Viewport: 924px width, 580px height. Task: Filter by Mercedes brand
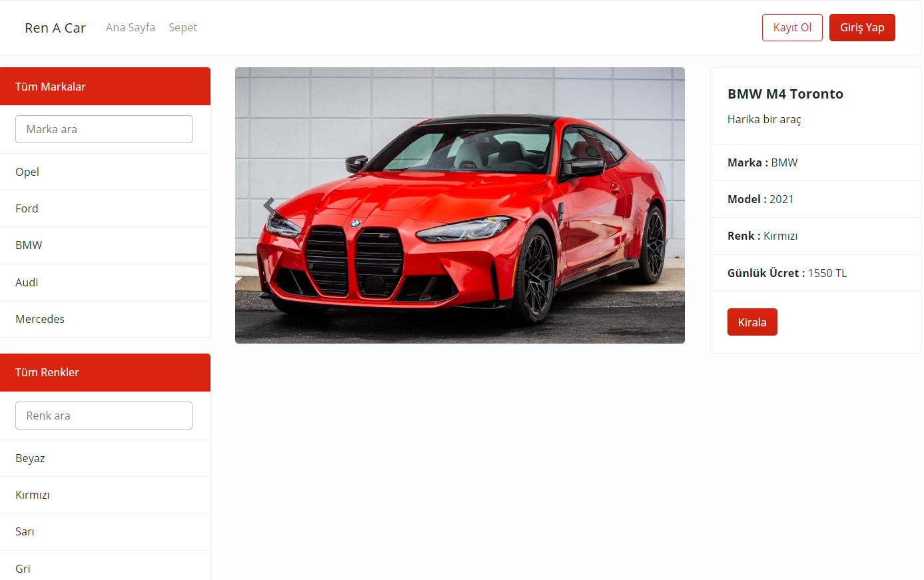point(105,319)
